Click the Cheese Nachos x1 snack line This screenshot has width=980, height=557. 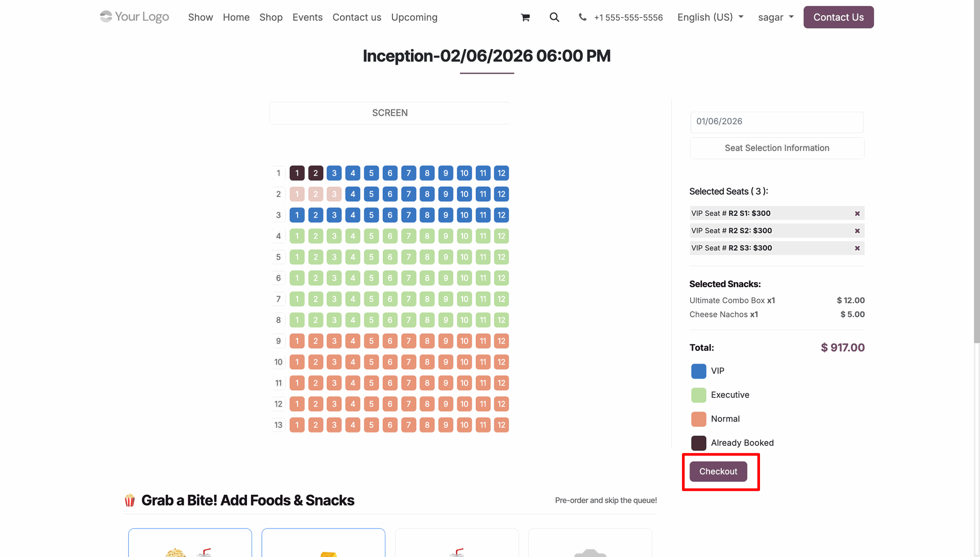[x=777, y=315]
